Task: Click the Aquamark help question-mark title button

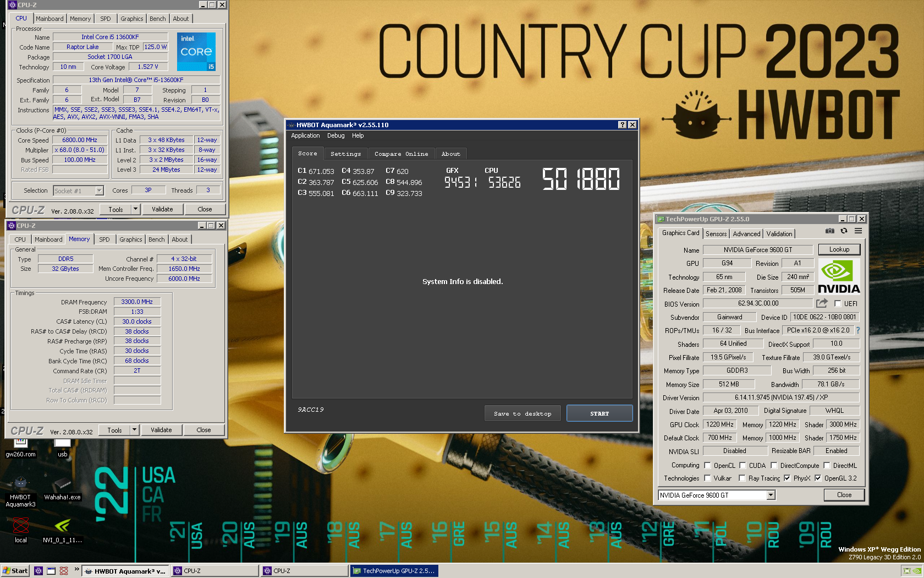Action: coord(622,125)
